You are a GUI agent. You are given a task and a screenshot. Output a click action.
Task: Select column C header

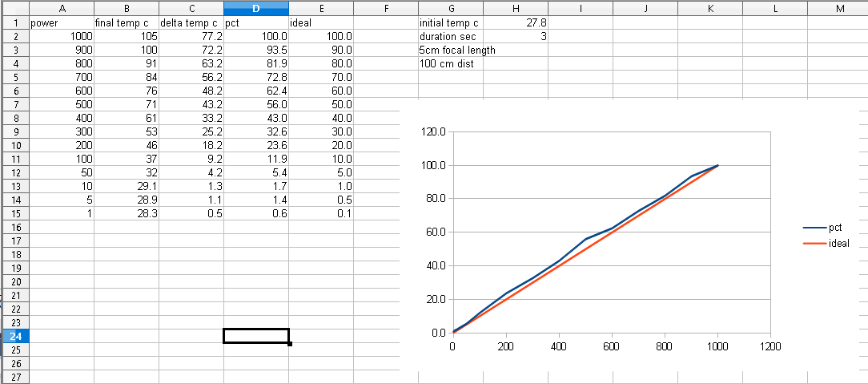(191, 8)
